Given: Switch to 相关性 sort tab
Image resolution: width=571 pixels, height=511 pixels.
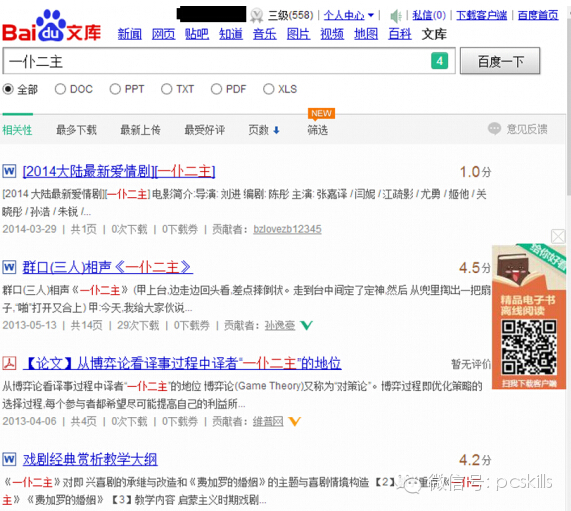Looking at the screenshot, I should click(17, 130).
